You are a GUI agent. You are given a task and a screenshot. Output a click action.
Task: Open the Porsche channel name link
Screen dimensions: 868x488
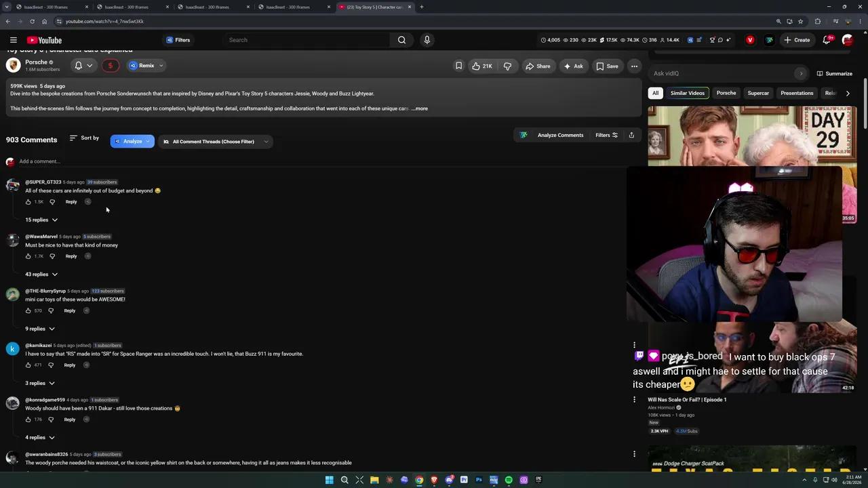coord(36,62)
